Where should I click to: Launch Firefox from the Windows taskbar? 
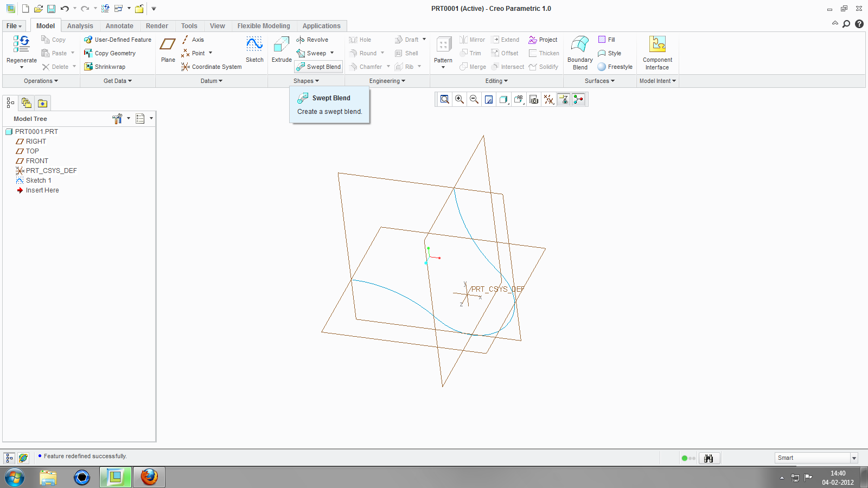pos(149,477)
